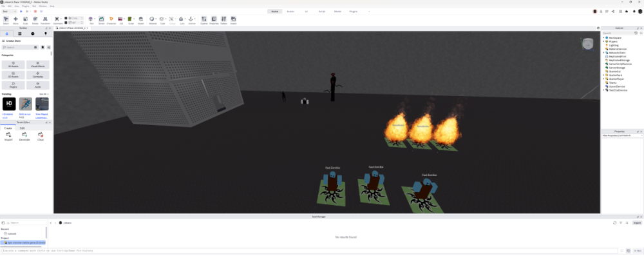Activate the Move tool
This screenshot has height=256, width=644.
coord(15,21)
